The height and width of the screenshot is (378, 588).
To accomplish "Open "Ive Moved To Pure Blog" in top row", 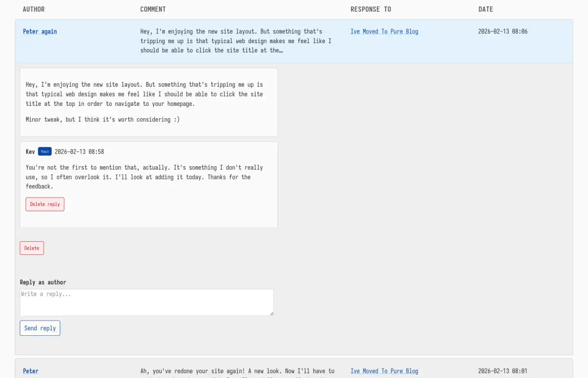I will [384, 31].
